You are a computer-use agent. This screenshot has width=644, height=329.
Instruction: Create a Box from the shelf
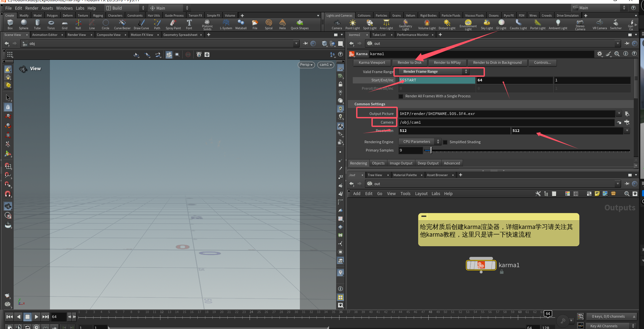(x=10, y=24)
